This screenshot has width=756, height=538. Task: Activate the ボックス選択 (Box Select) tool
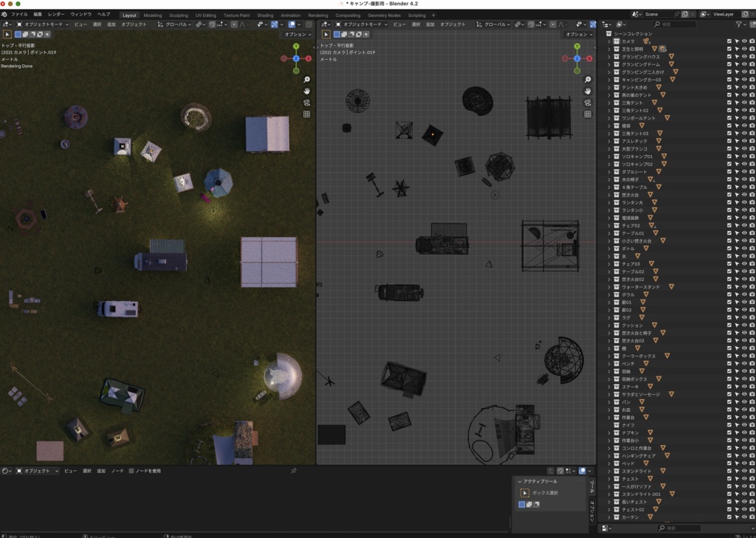coord(525,493)
